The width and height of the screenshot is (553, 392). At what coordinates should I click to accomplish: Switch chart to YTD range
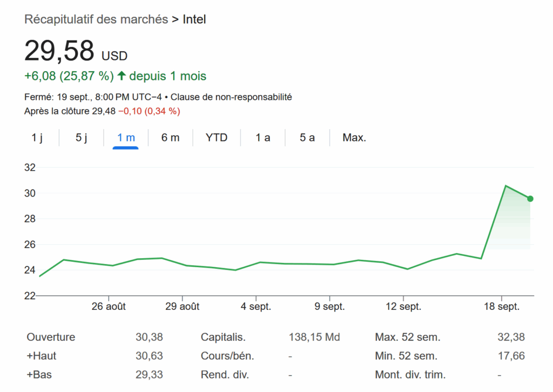pyautogui.click(x=217, y=138)
